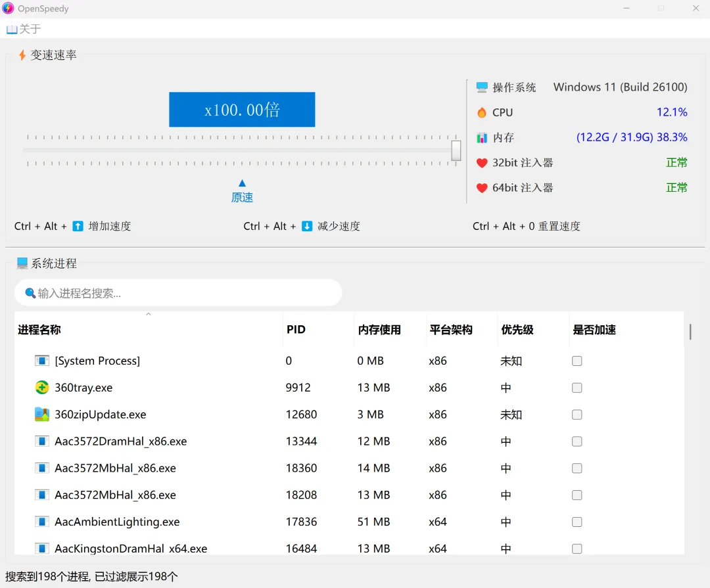Minimize the OpenSpeedy window
710x588 pixels.
[627, 8]
